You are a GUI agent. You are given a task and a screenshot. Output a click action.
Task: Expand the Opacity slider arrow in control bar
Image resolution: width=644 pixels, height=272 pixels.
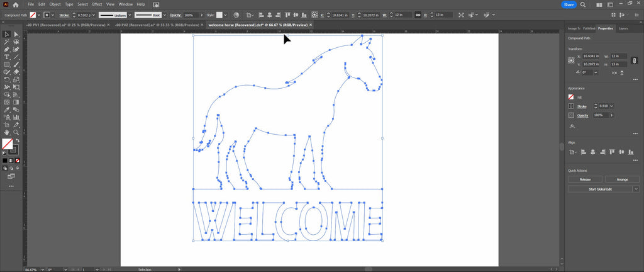[202, 14]
